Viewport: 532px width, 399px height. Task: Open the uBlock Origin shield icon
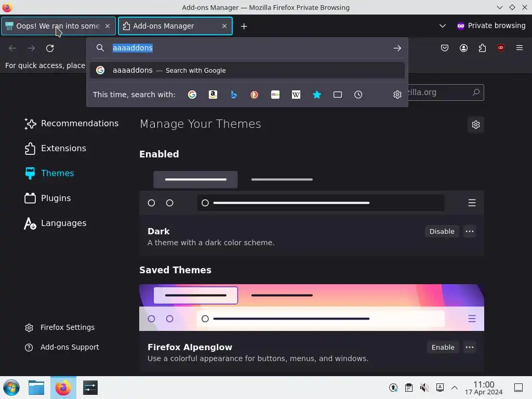tap(501, 48)
